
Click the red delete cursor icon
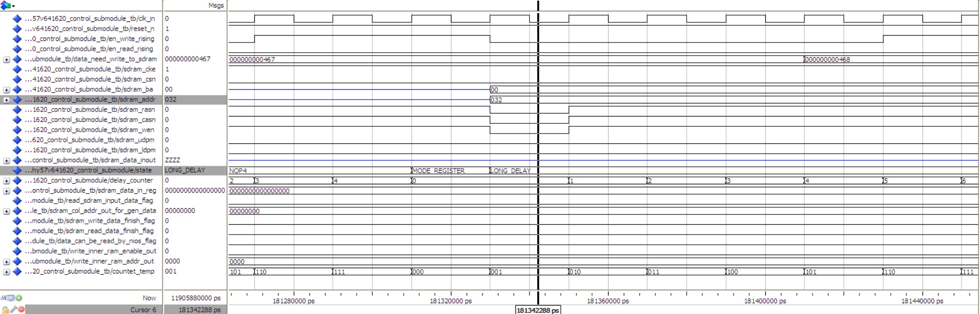[21, 310]
